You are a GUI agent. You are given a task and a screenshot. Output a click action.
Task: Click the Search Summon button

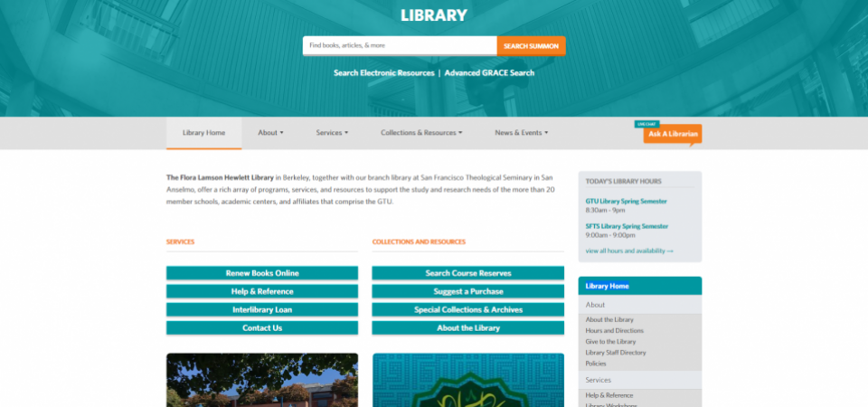click(x=531, y=46)
